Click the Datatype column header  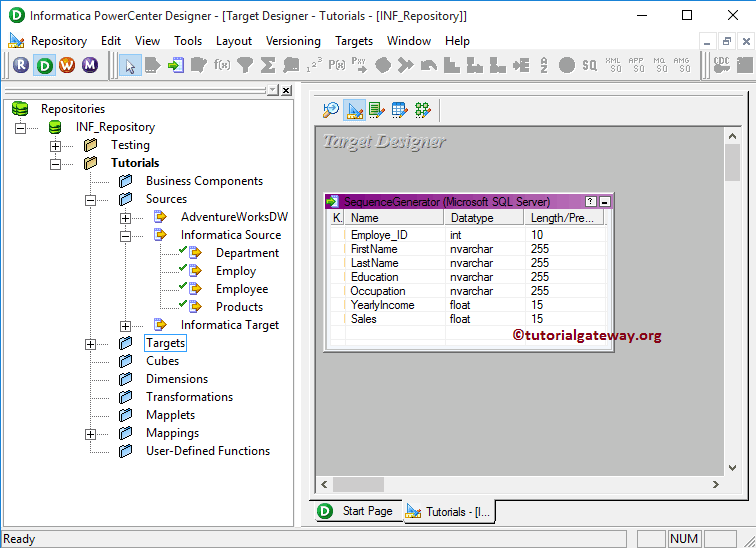pyautogui.click(x=484, y=218)
